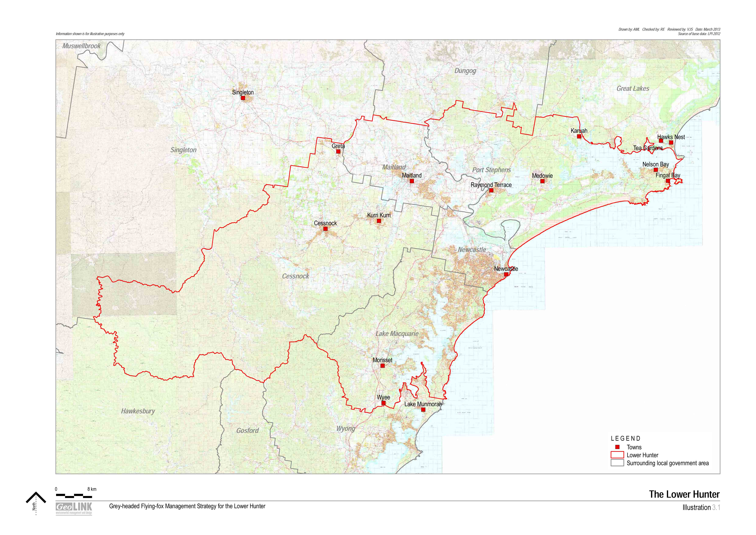Click the Fingal Bay town marker
756x535 pixels.
click(x=668, y=181)
